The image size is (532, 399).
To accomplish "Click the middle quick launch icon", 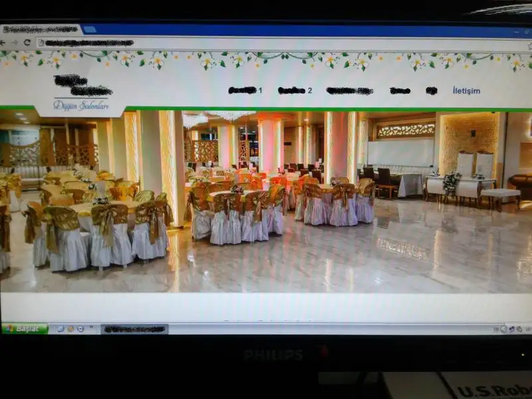I will point(70,329).
